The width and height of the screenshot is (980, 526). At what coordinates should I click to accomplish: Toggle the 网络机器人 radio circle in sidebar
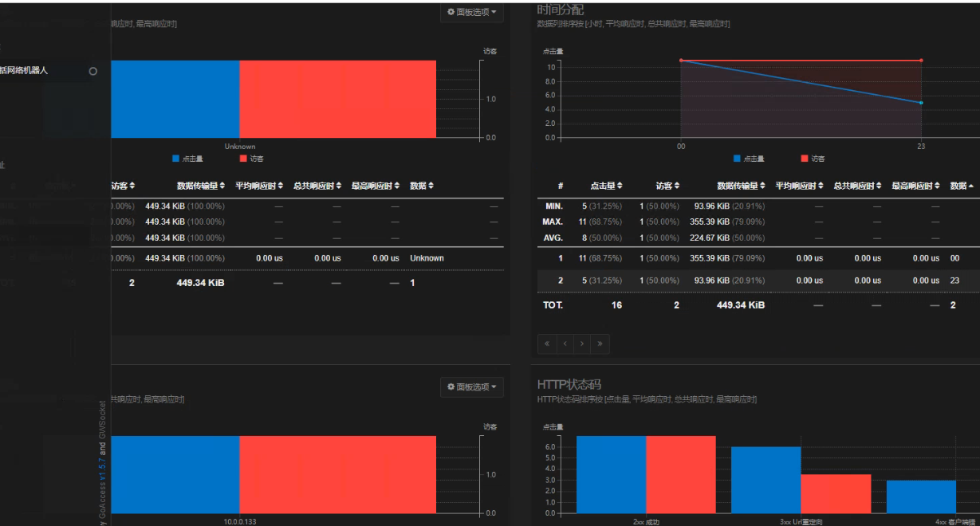click(92, 71)
